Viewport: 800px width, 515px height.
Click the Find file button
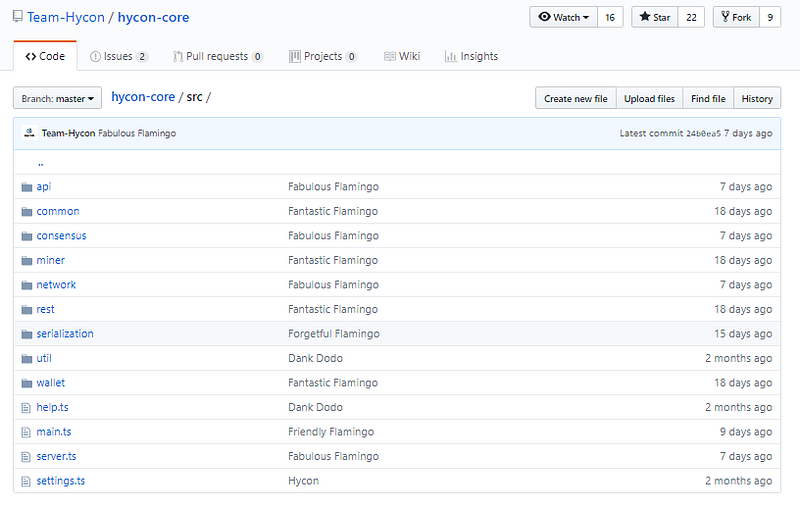point(708,99)
